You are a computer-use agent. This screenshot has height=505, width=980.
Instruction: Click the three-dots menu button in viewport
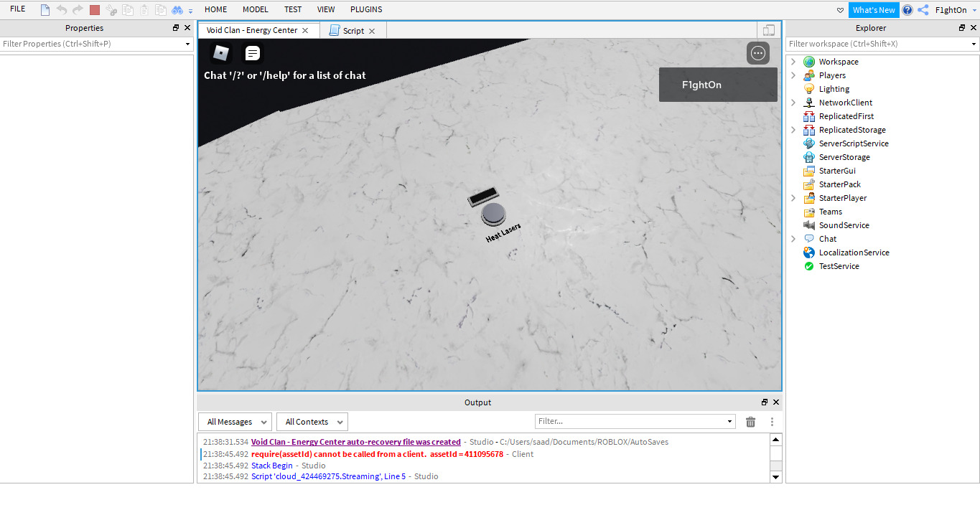tap(758, 53)
